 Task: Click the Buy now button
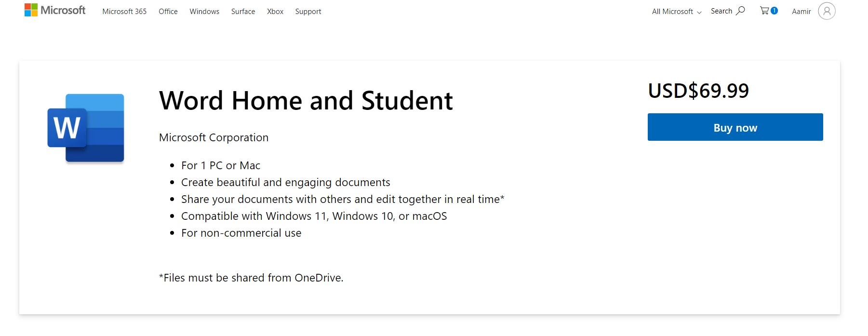pyautogui.click(x=735, y=127)
